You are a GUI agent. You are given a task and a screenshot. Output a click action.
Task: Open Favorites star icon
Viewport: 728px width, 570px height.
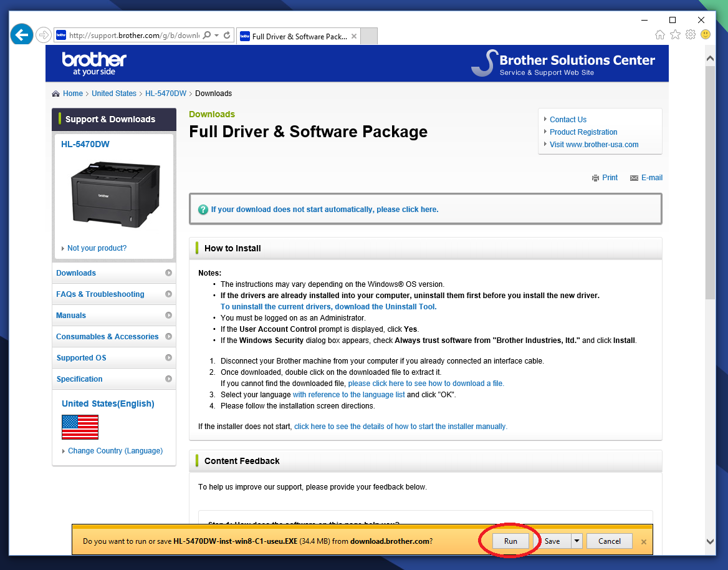[675, 34]
